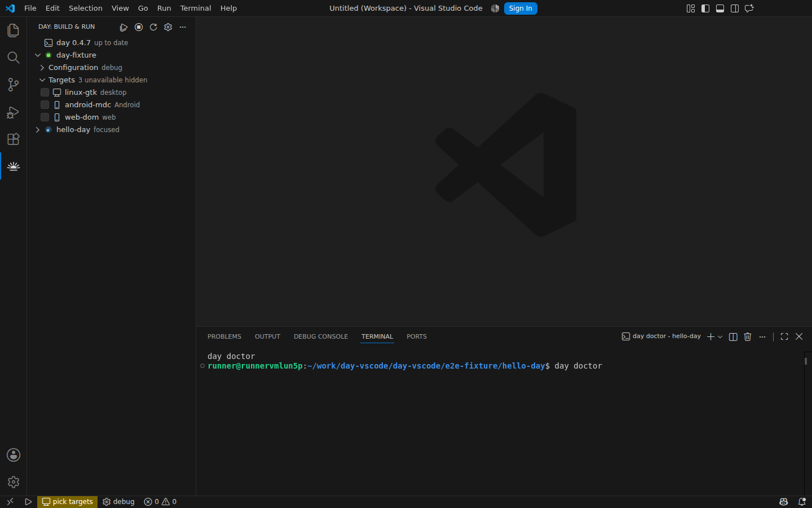Open the View menu
This screenshot has width=812, height=508.
tap(120, 8)
